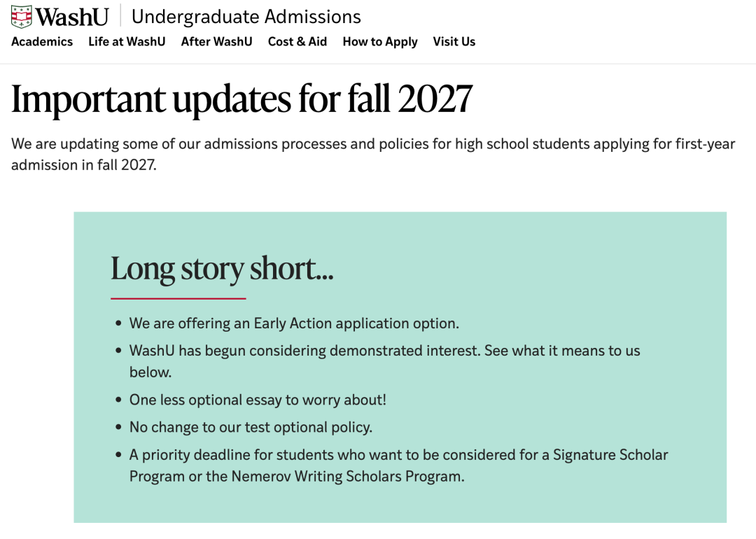Viewport: 756px width, 539px height.
Task: Select Life at WashU in navigation
Action: coord(127,41)
